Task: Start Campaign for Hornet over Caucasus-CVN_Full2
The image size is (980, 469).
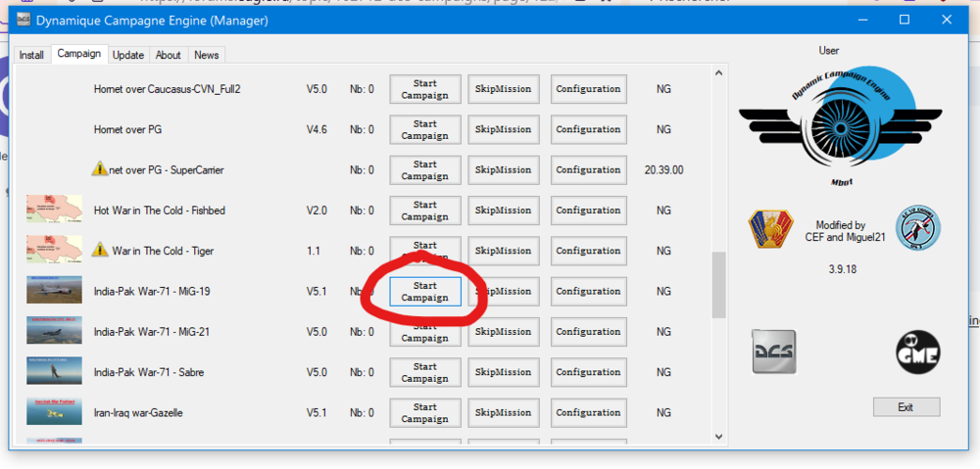Action: (425, 89)
